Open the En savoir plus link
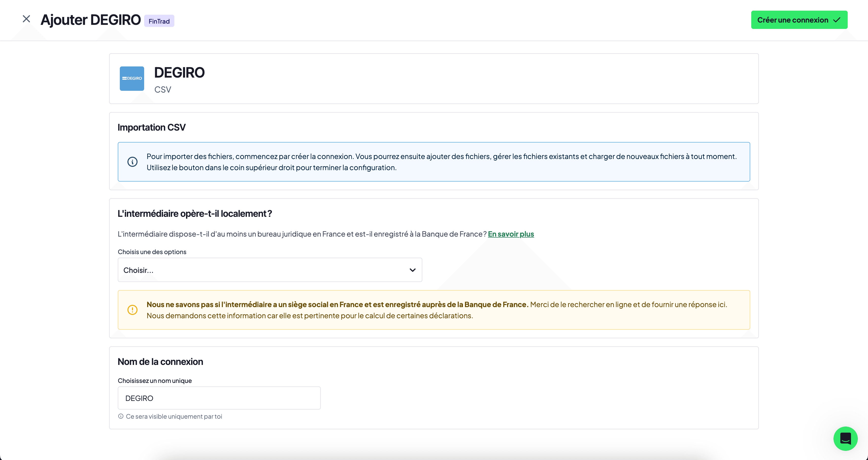The height and width of the screenshot is (460, 868). tap(511, 234)
